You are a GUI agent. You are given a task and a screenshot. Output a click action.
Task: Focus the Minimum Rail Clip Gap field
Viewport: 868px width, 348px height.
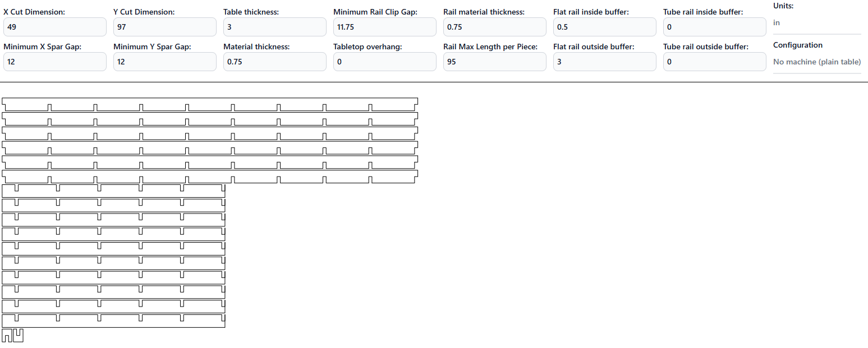pyautogui.click(x=384, y=27)
